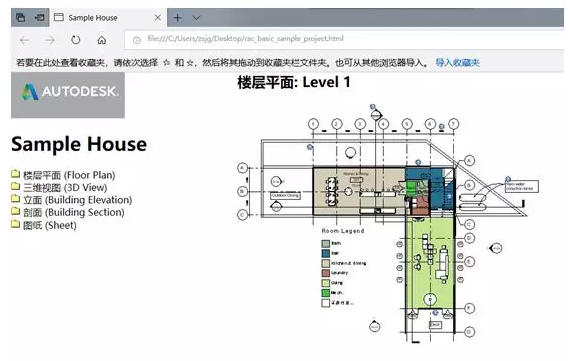This screenshot has width=571, height=361.
Task: Click folder icon beside 图纸 (Sheet)
Action: 15,224
